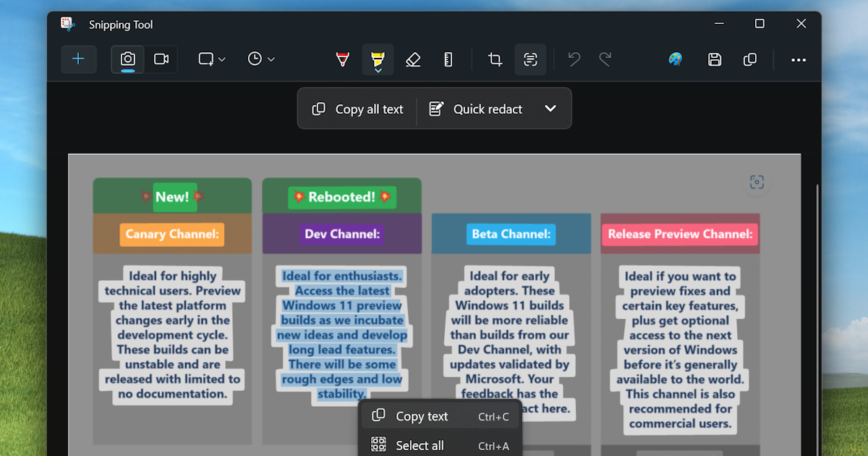Select the red ballpoint pen tool
Viewport: 868px width, 456px height.
point(343,59)
